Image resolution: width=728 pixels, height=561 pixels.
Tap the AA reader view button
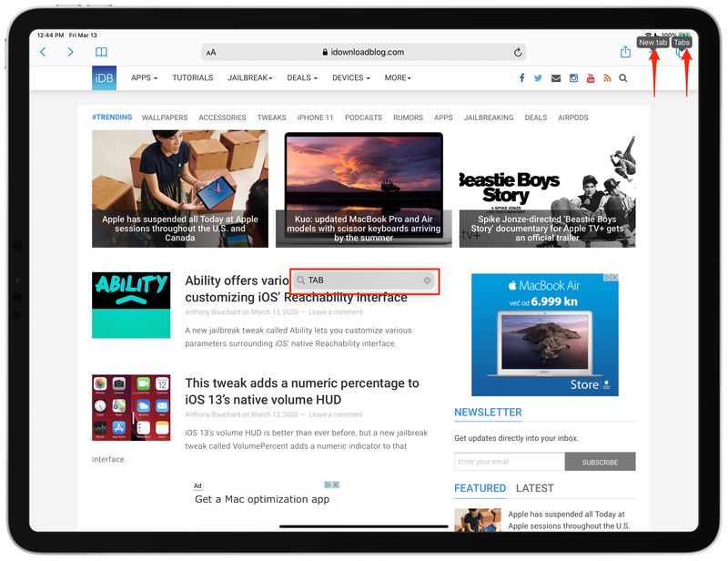tap(211, 53)
